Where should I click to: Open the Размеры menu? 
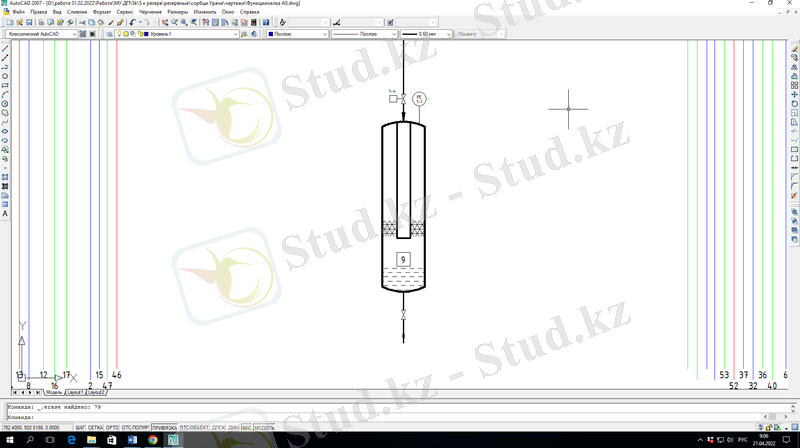178,12
